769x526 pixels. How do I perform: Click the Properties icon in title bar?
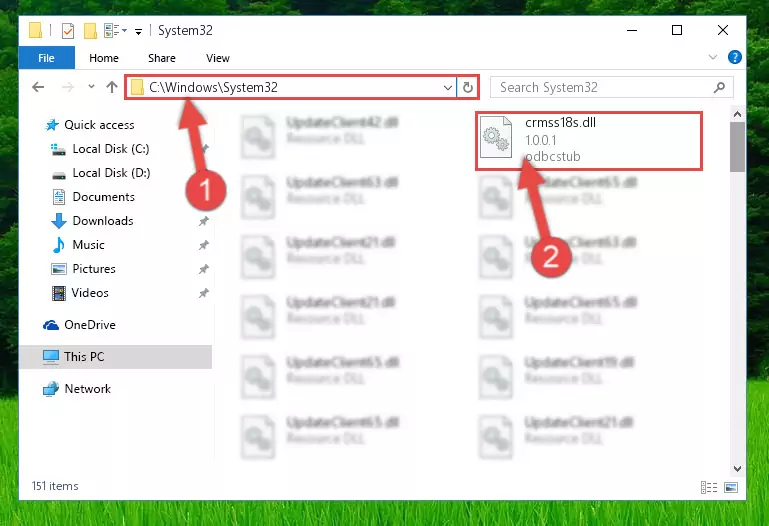(x=68, y=30)
